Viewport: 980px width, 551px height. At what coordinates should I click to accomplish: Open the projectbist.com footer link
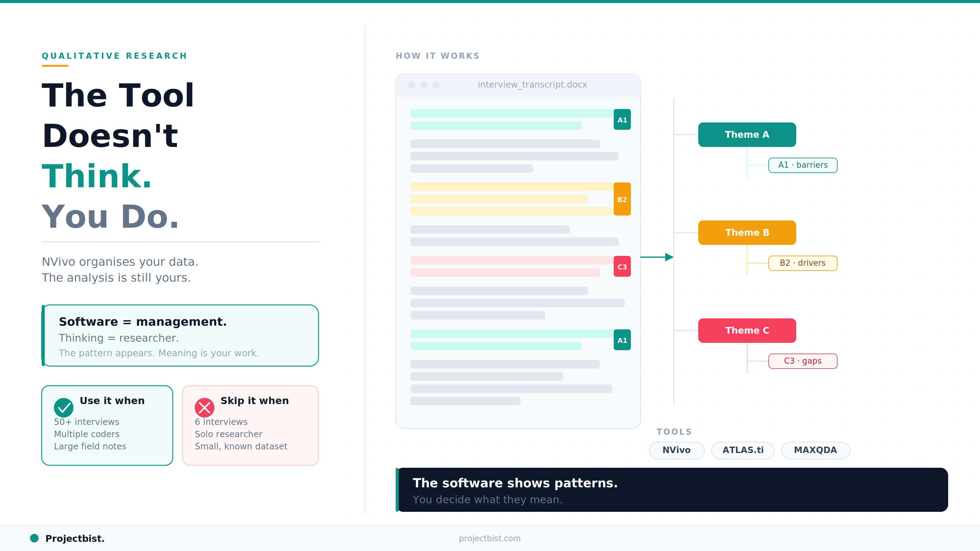[x=490, y=538]
